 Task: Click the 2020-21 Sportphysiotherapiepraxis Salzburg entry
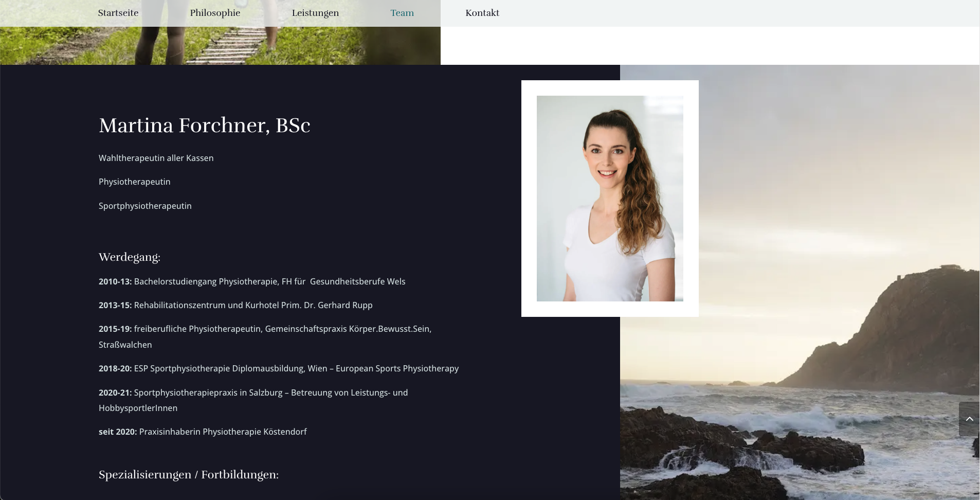point(253,392)
